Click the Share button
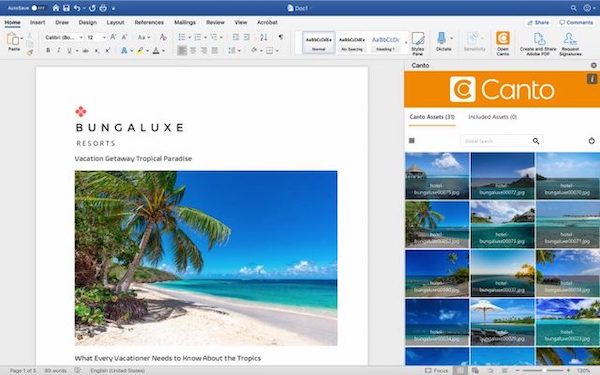Screen dimensions: 600x375 point(538,23)
